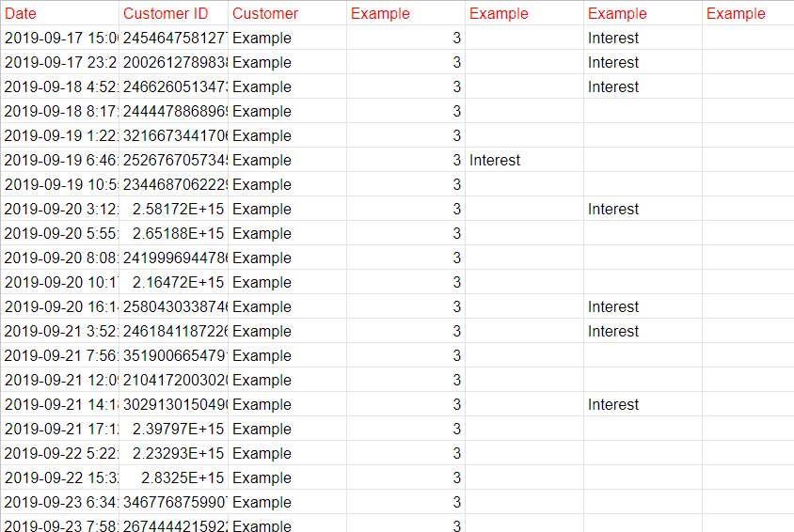Click the Customer ID cell starting 346776875990
The image size is (794, 532).
pyautogui.click(x=173, y=502)
